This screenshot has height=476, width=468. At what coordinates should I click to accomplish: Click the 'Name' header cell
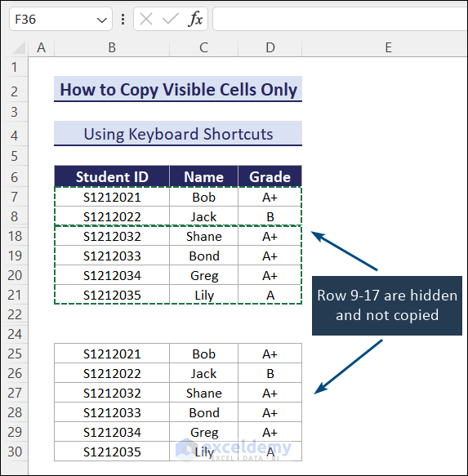(204, 176)
